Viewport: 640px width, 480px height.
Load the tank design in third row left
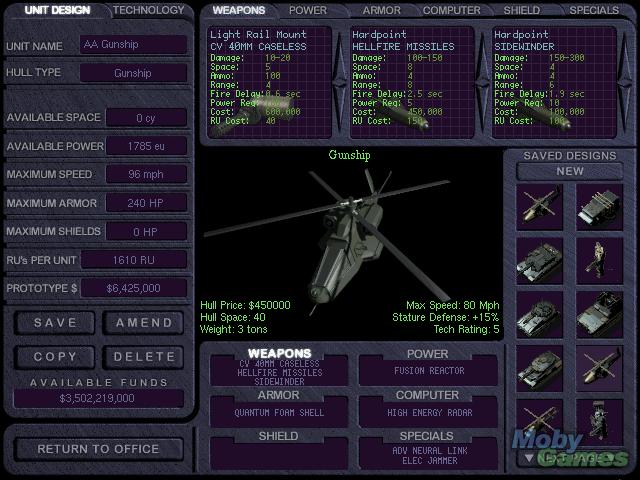(x=540, y=314)
